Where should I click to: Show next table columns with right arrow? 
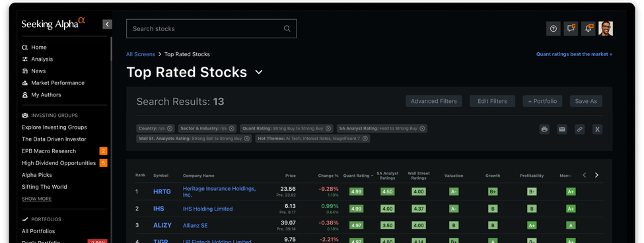click(x=596, y=175)
